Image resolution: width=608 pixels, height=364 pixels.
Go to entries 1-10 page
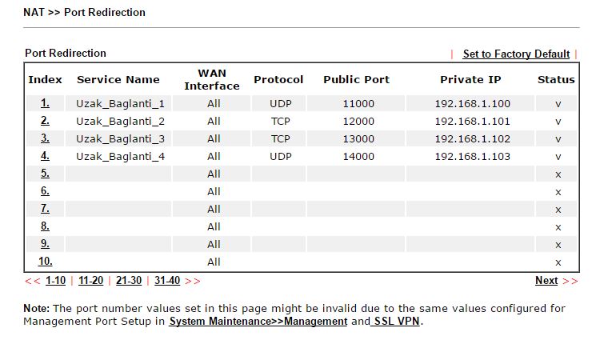point(56,281)
